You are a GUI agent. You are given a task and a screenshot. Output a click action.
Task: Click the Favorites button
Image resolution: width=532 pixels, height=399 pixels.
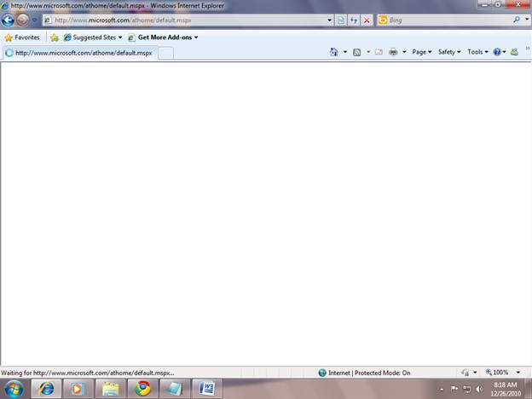(x=22, y=38)
